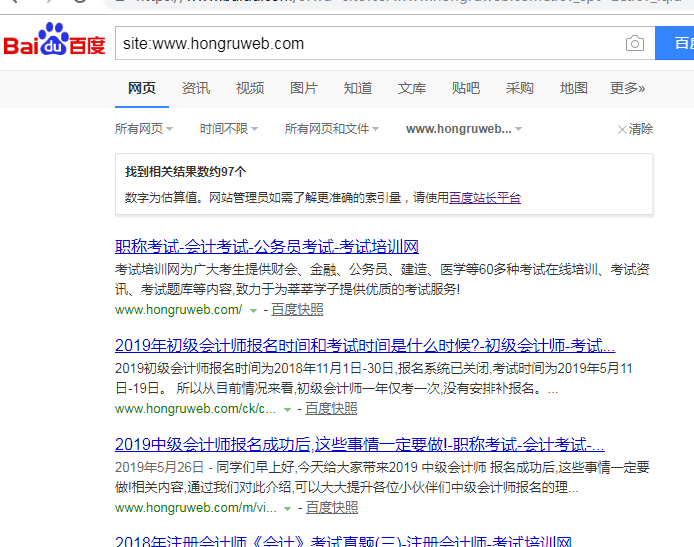694x547 pixels.
Task: Open result 2018年注册会计师《会计》考试真题
Action: click(x=343, y=541)
